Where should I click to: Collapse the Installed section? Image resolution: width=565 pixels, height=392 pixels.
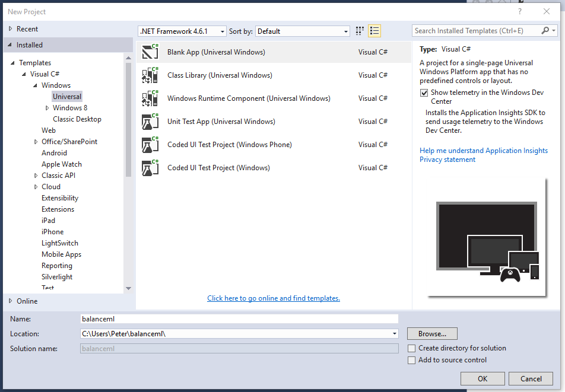click(x=9, y=44)
